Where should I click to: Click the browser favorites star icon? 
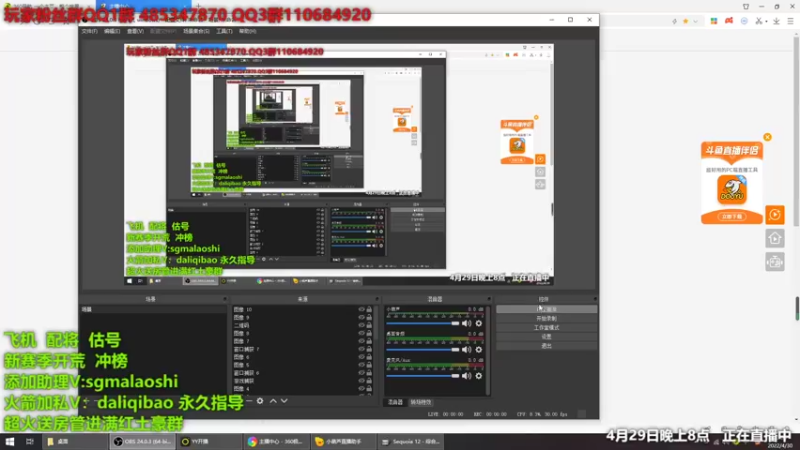[x=686, y=21]
